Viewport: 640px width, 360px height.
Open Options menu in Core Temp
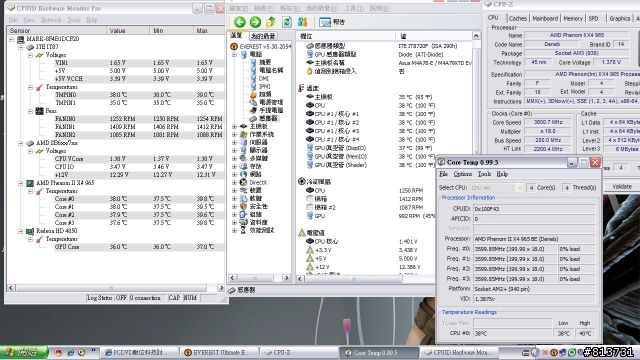(x=462, y=174)
